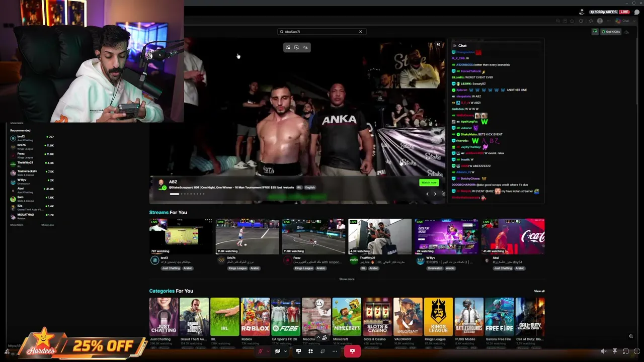This screenshot has height=362, width=644.
Task: Toggle camera off in bottom control bar
Action: pos(277,351)
